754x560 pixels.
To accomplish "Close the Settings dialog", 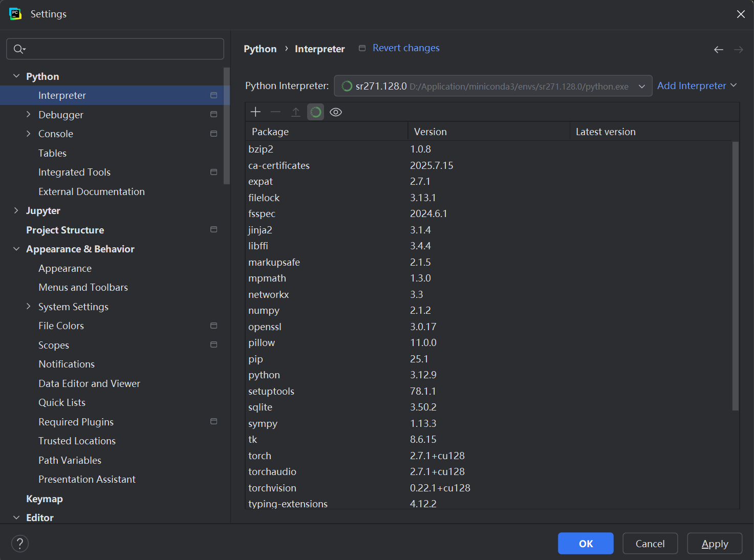I will [x=741, y=14].
